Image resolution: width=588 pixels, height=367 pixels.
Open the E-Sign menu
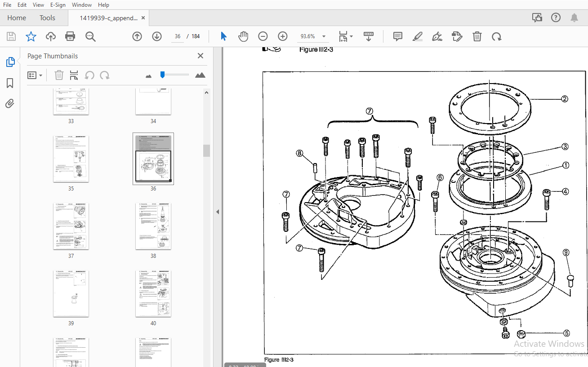pyautogui.click(x=58, y=5)
